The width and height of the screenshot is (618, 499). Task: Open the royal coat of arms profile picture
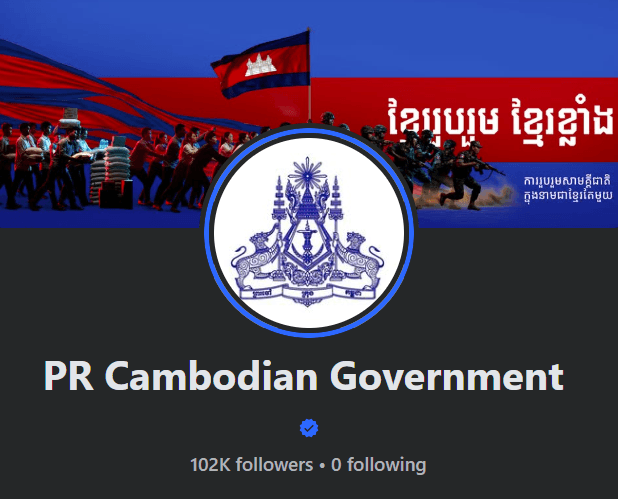(309, 233)
